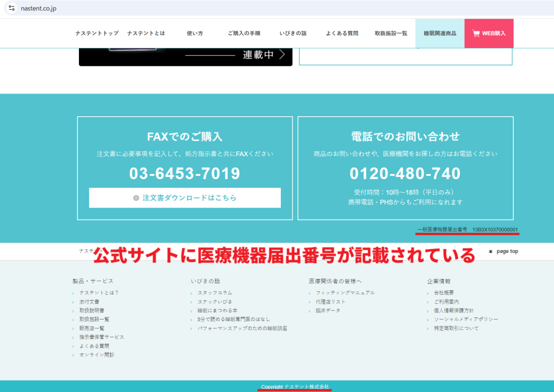Click the download icon on 注文書ダウンロード button

point(136,197)
